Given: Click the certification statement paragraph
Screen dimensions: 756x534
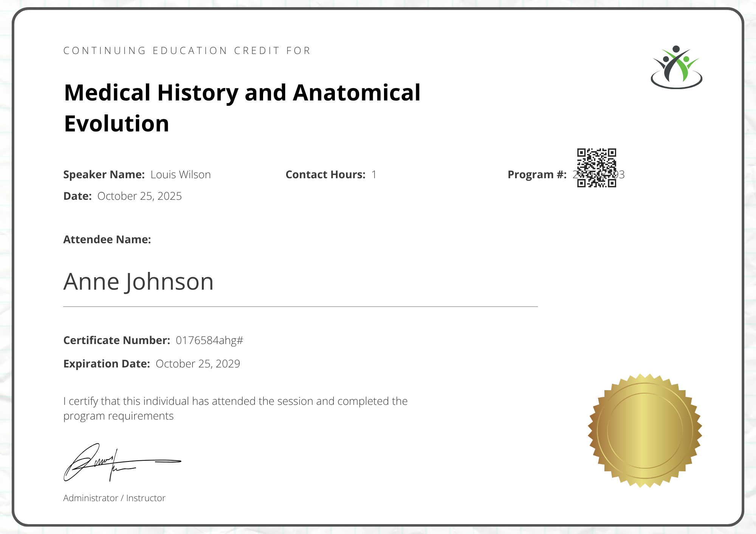Looking at the screenshot, I should point(235,408).
